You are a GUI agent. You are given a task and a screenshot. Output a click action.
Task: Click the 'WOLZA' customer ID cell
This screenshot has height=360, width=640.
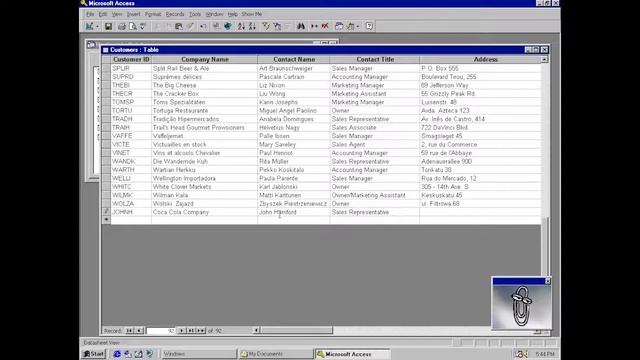click(x=131, y=204)
